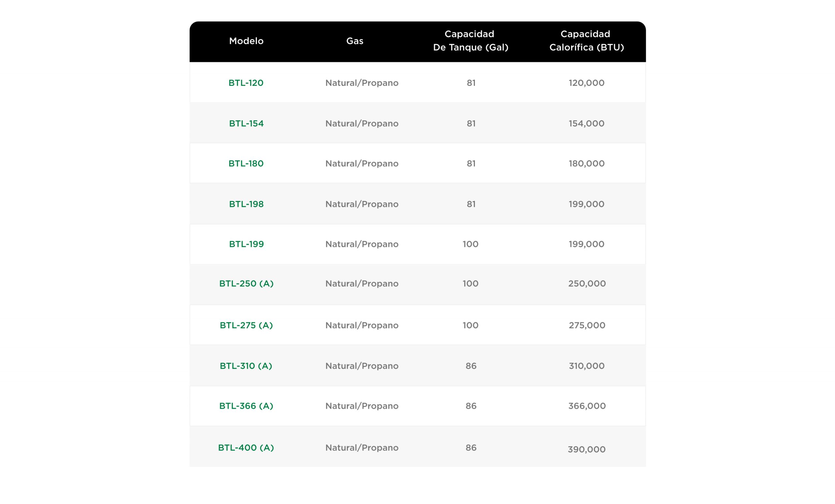
Task: Open the BTL-120 model link
Action: 246,83
